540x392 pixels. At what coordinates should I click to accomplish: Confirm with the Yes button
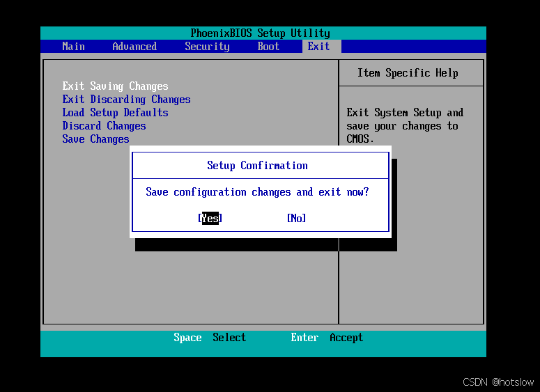click(x=210, y=218)
